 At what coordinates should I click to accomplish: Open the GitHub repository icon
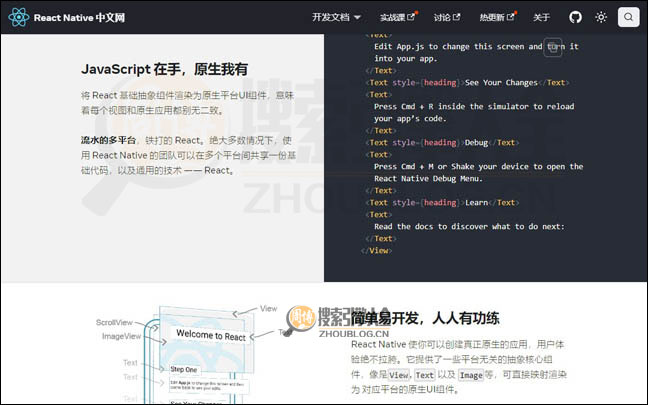click(575, 17)
